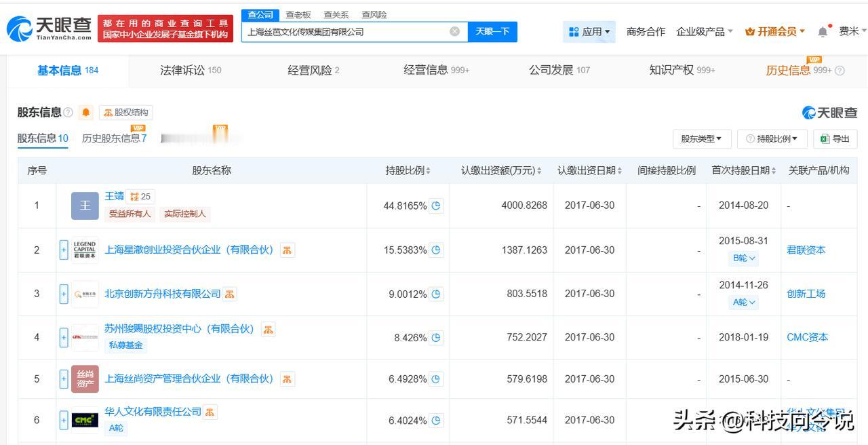Show pie chart for 8.426% shareholding
The height and width of the screenshot is (445, 868).
[x=436, y=337]
